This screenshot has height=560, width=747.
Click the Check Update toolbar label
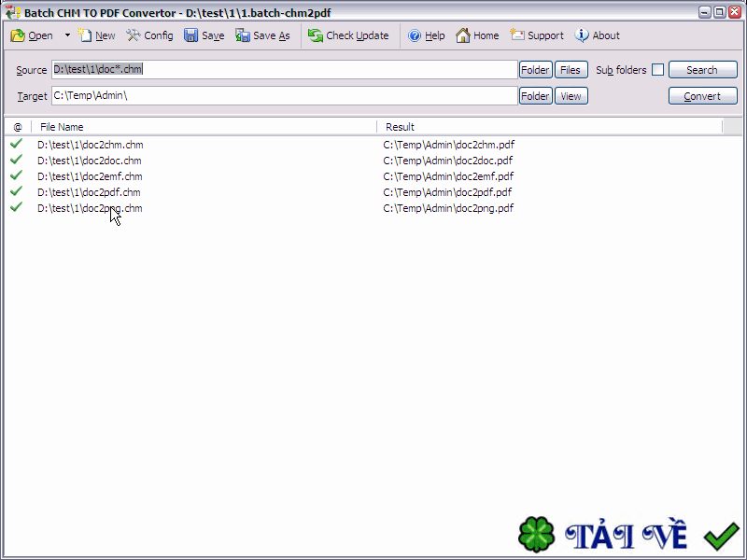pyautogui.click(x=358, y=35)
